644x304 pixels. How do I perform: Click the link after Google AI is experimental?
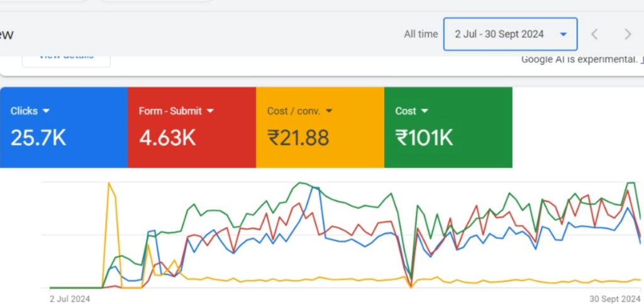pyautogui.click(x=641, y=60)
